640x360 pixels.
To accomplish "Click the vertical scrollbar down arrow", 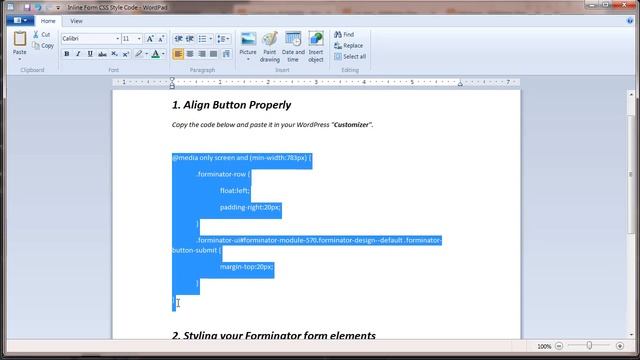I will pyautogui.click(x=631, y=334).
